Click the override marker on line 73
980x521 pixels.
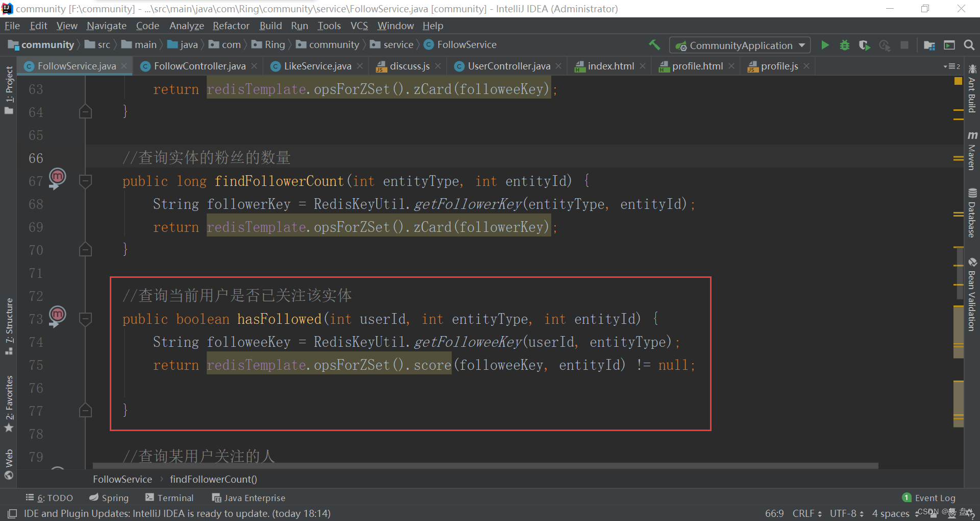(57, 316)
